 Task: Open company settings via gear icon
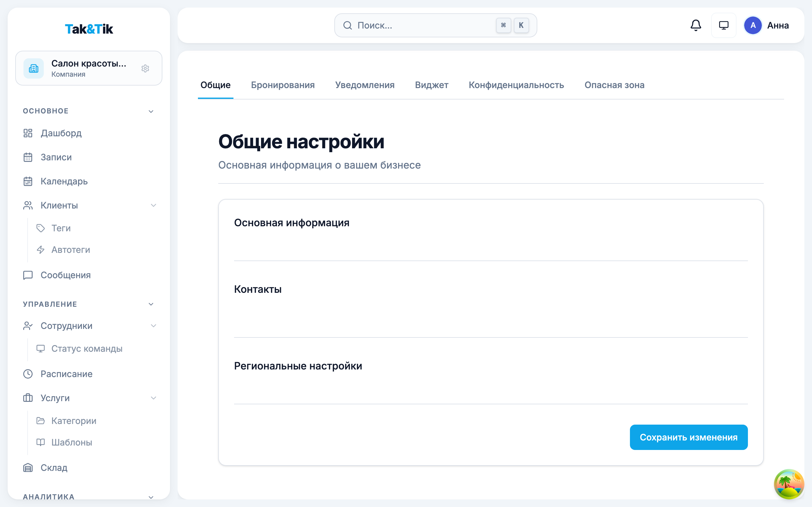point(145,68)
